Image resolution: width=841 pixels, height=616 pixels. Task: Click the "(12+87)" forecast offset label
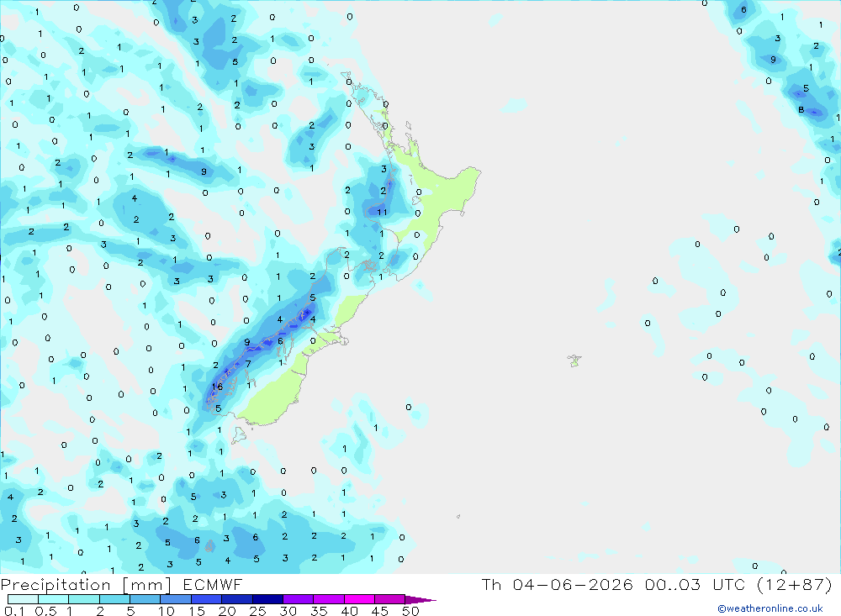tap(795, 585)
